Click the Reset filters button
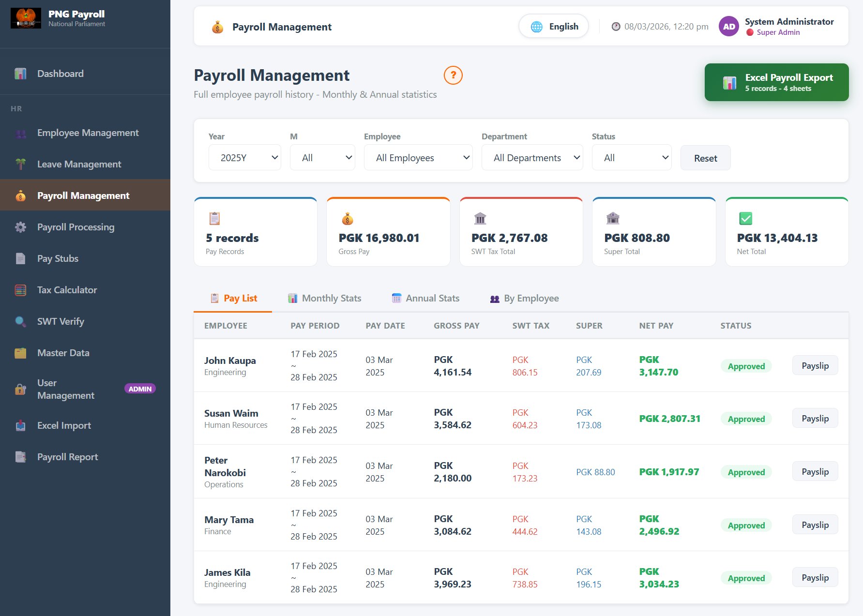 point(705,158)
